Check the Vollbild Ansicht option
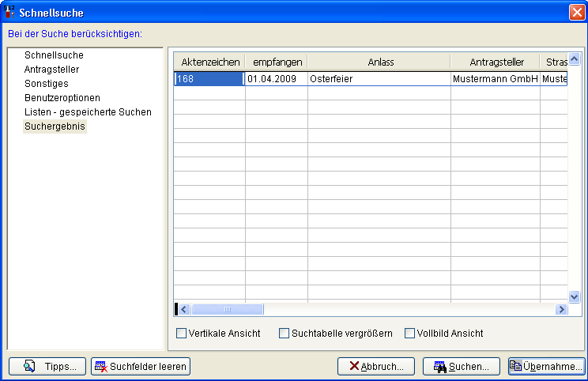Image resolution: width=588 pixels, height=381 pixels. click(x=409, y=334)
